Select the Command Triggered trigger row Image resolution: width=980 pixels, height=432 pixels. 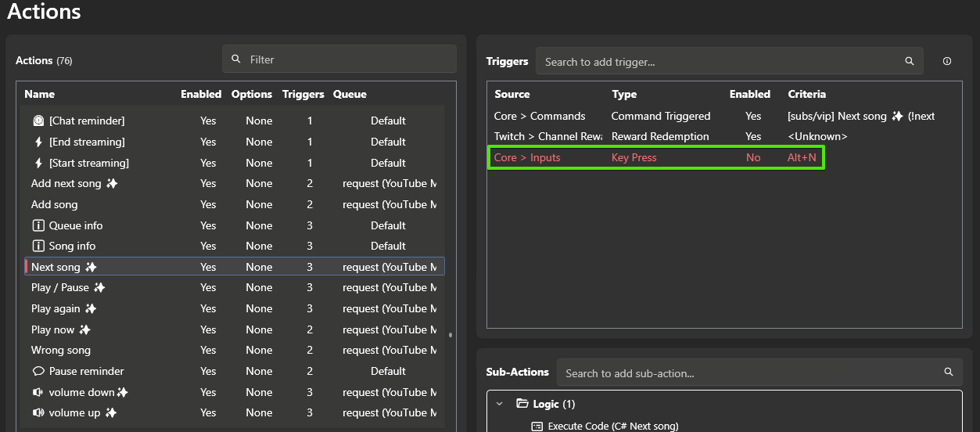pyautogui.click(x=660, y=116)
